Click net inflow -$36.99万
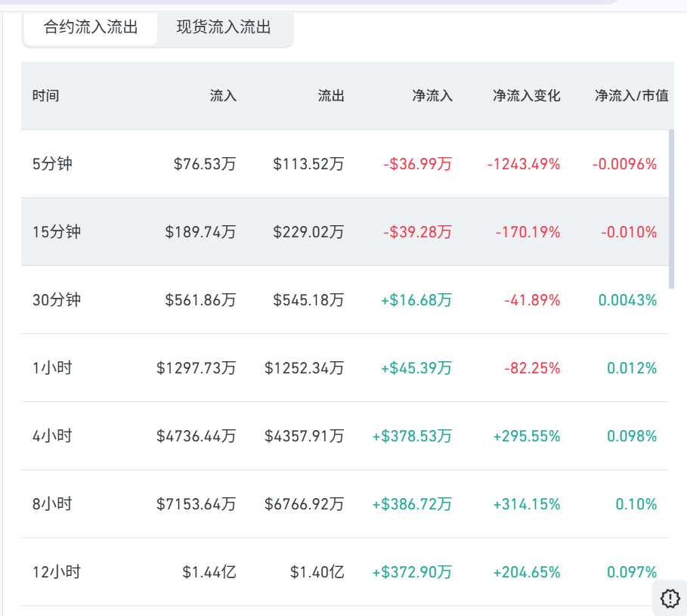The image size is (687, 616). pos(417,164)
